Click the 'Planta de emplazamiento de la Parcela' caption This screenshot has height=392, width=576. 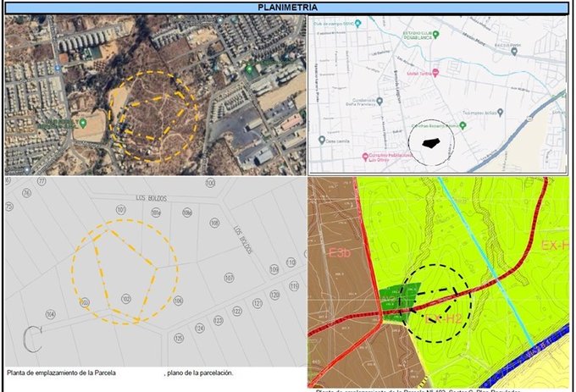tap(61, 373)
